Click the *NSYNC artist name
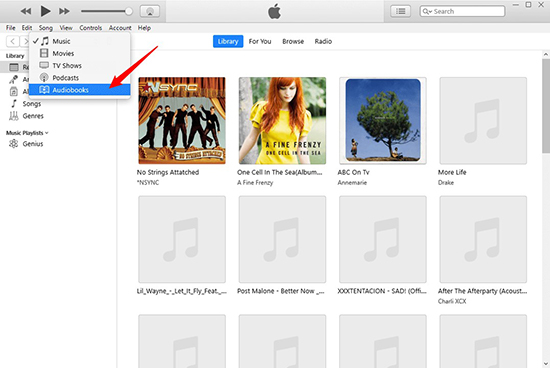The width and height of the screenshot is (550, 368). tap(148, 182)
